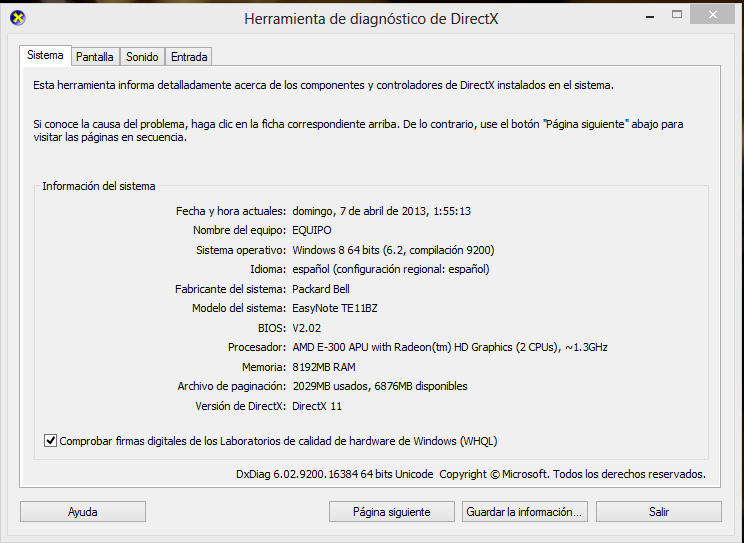Click the DirectX icon in title bar

[18, 19]
